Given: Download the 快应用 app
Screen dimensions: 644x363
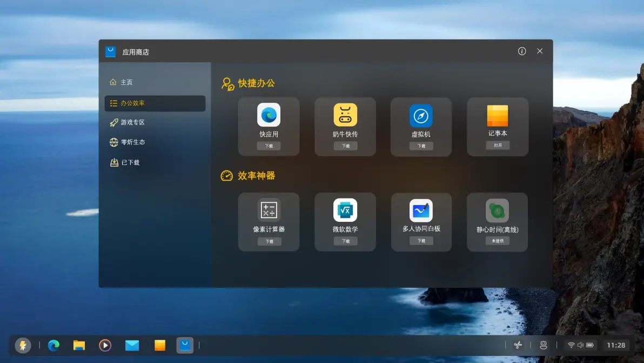Looking at the screenshot, I should (269, 146).
